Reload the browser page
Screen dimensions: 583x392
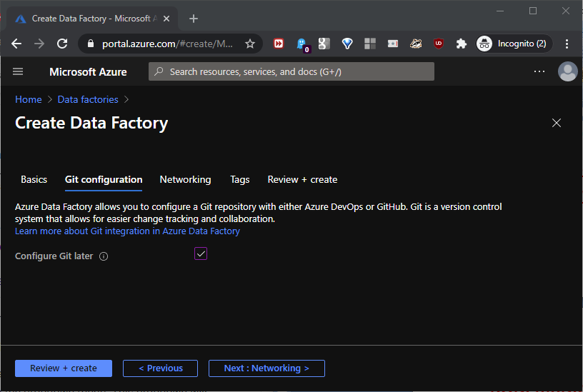pos(62,44)
